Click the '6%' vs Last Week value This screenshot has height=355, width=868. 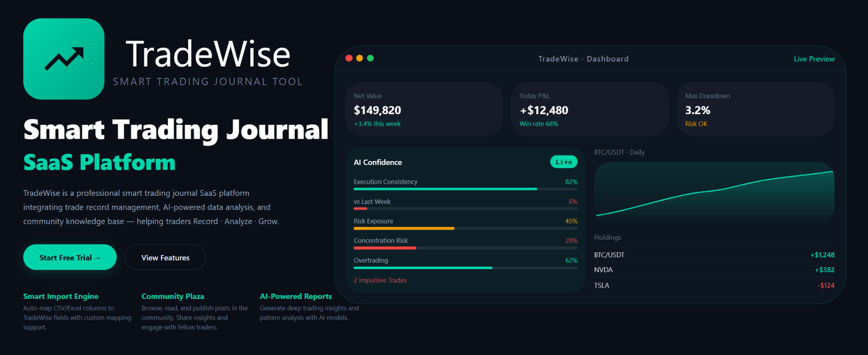[573, 202]
